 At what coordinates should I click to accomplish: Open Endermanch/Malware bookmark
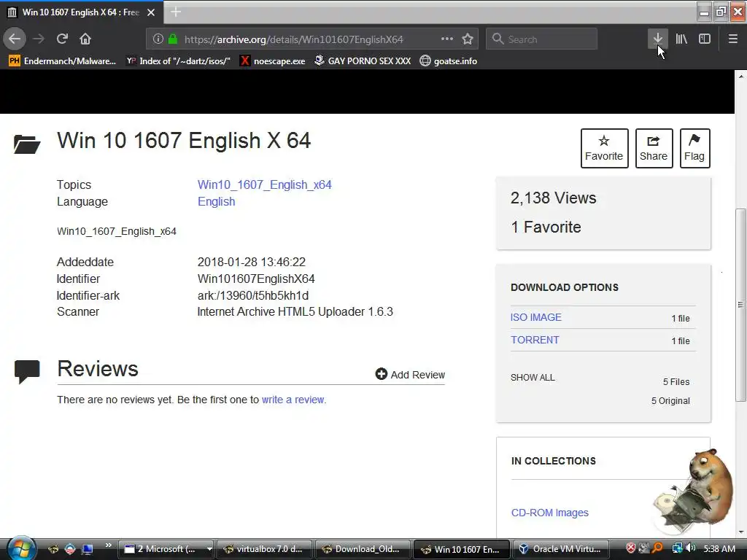tap(63, 61)
